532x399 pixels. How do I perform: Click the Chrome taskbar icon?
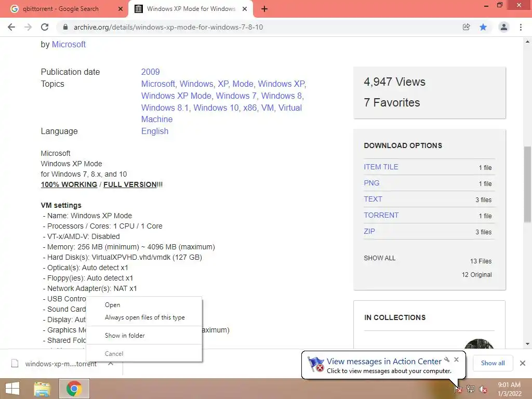(x=74, y=389)
